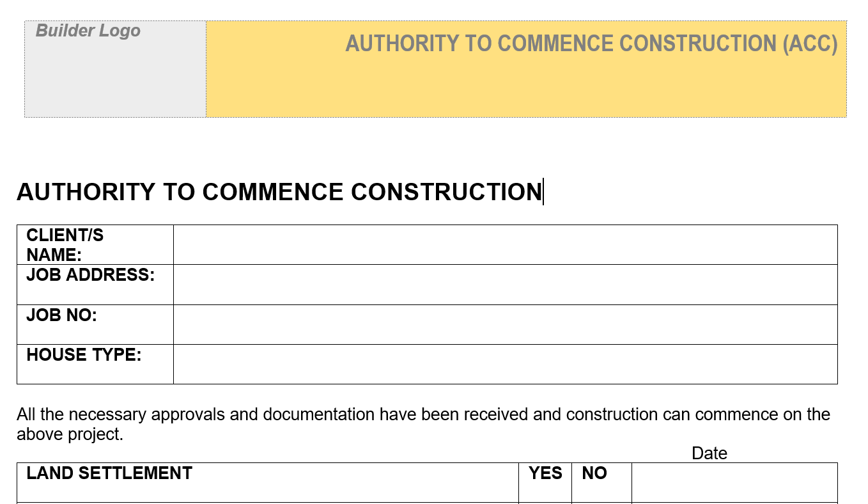Screen dimensions: 868x504
Task: Select YES in the Land Settlement row
Action: [x=545, y=473]
